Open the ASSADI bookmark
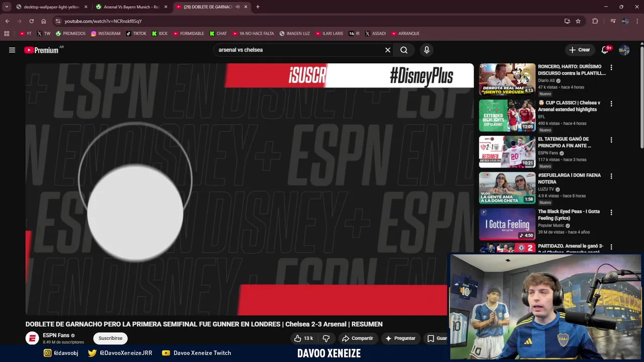 click(x=375, y=34)
